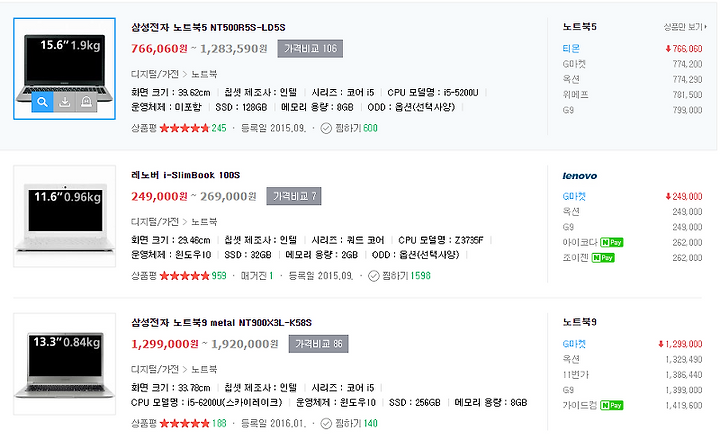
Task: Open 레노버 i-SlimBook 100S product title
Action: pos(186,175)
